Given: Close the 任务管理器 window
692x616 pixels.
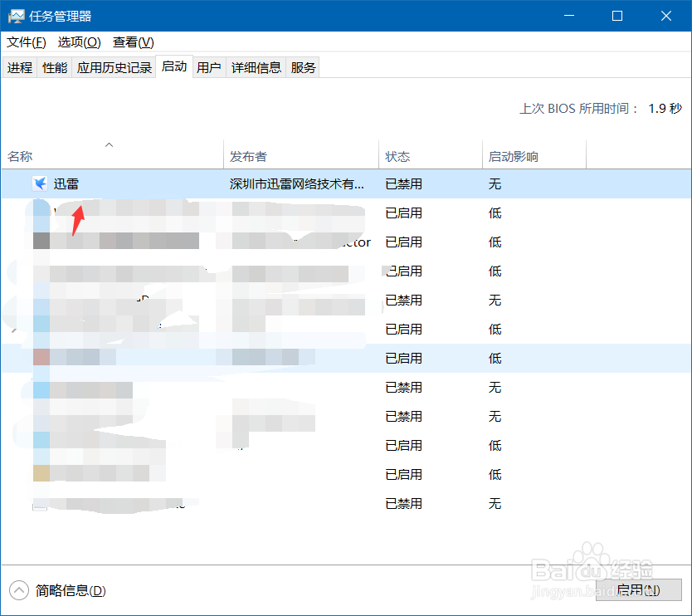Looking at the screenshot, I should point(666,16).
